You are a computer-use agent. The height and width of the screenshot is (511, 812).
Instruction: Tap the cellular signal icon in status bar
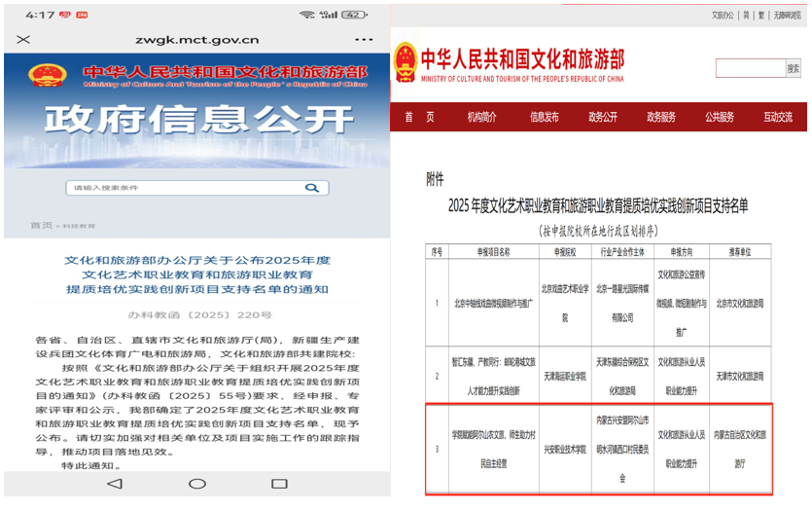click(329, 15)
